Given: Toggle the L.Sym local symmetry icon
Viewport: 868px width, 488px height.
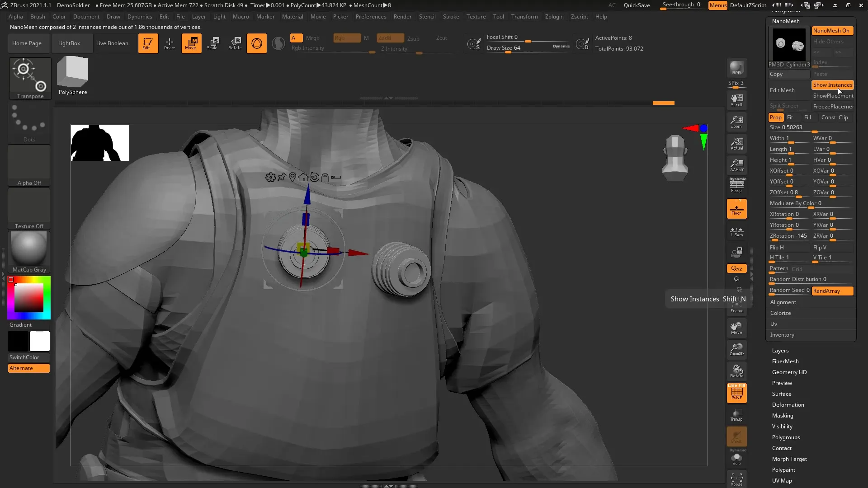Looking at the screenshot, I should 736,232.
